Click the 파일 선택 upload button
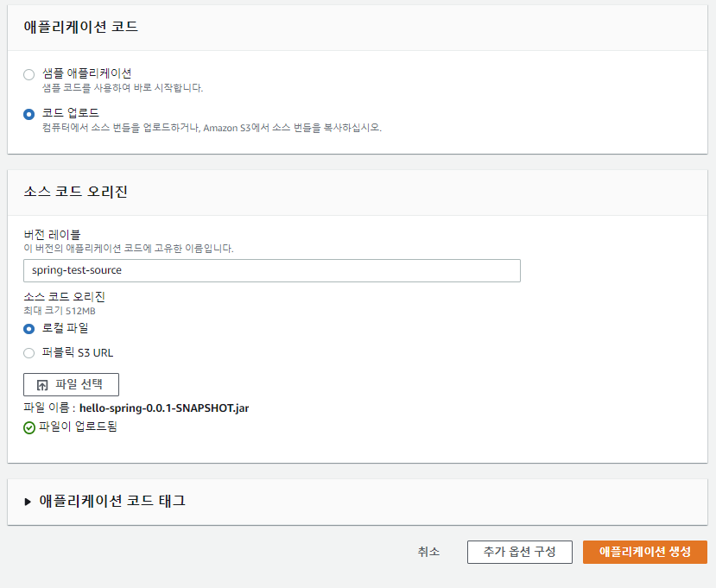This screenshot has height=588, width=716. 71,384
